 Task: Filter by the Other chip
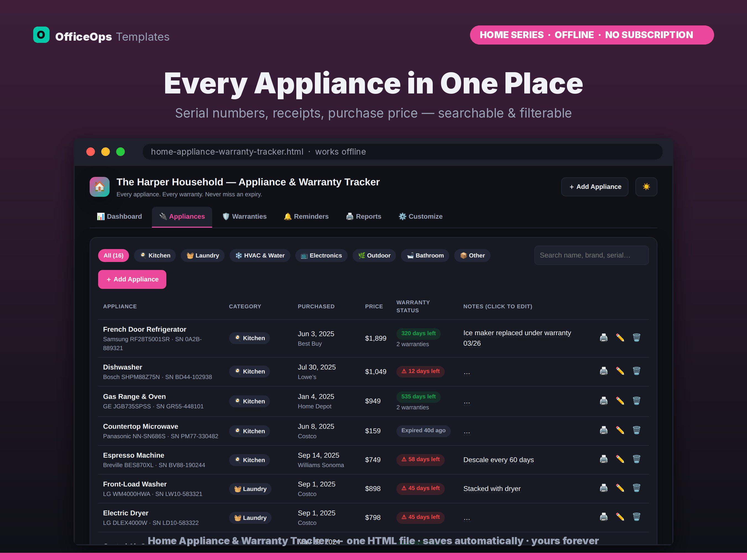click(473, 256)
